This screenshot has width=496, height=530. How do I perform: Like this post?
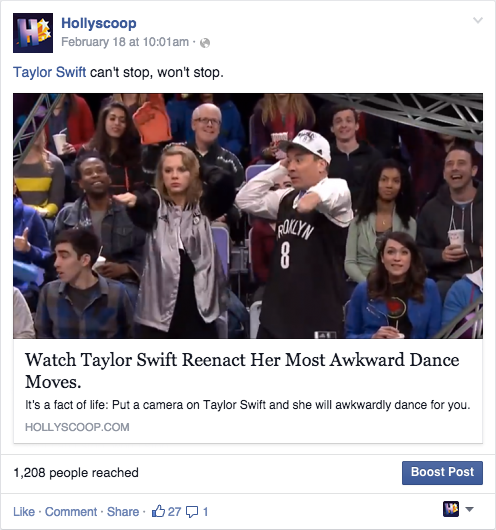click(x=24, y=512)
